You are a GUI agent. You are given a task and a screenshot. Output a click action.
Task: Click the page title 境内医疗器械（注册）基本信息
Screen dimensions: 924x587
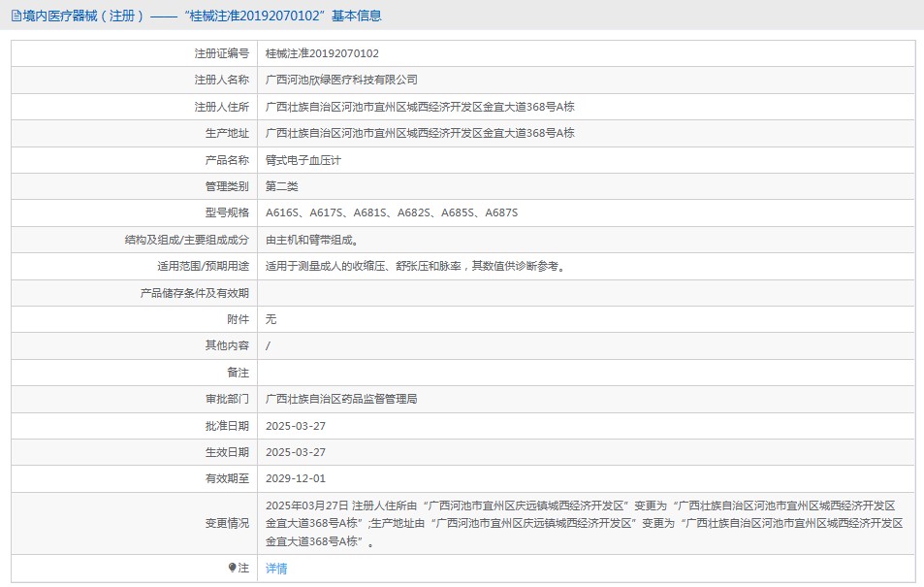[202, 16]
